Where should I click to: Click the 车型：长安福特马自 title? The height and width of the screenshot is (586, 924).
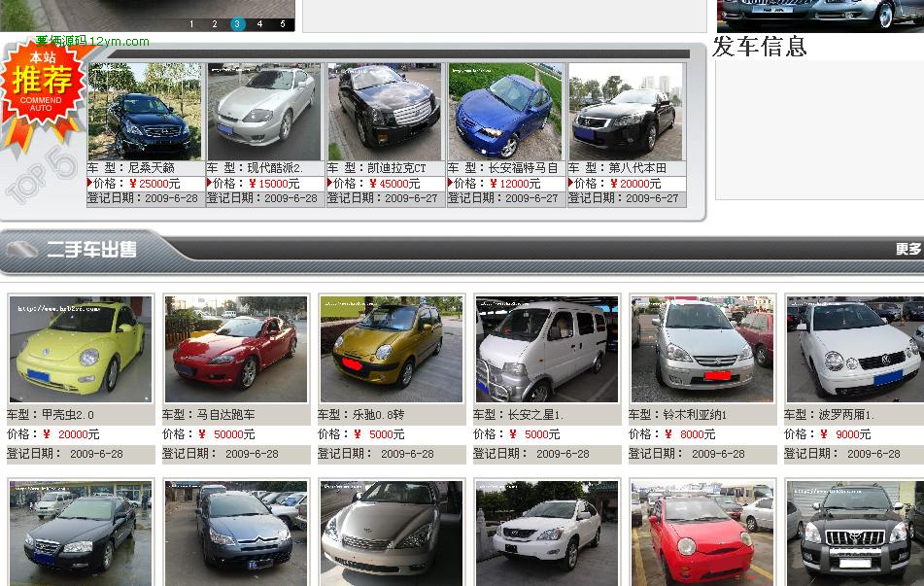(x=502, y=168)
